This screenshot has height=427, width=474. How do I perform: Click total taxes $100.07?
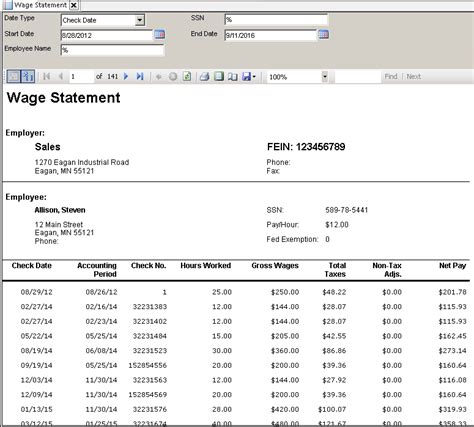[x=332, y=409]
